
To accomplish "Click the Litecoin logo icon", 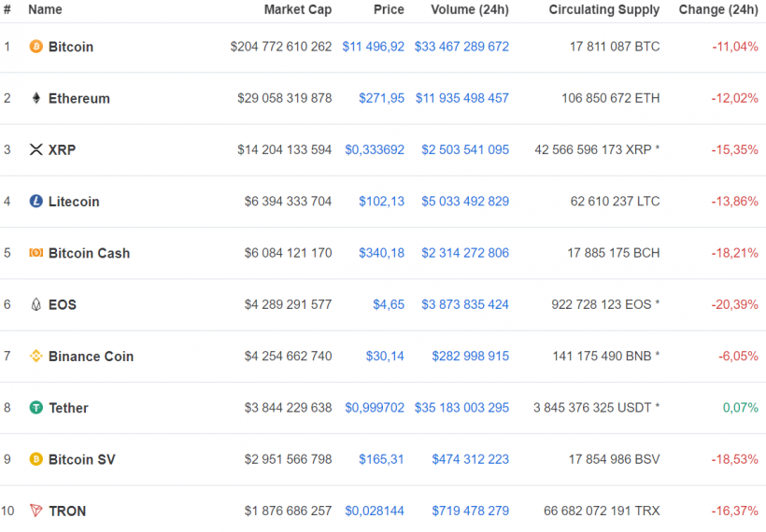I will pyautogui.click(x=36, y=202).
